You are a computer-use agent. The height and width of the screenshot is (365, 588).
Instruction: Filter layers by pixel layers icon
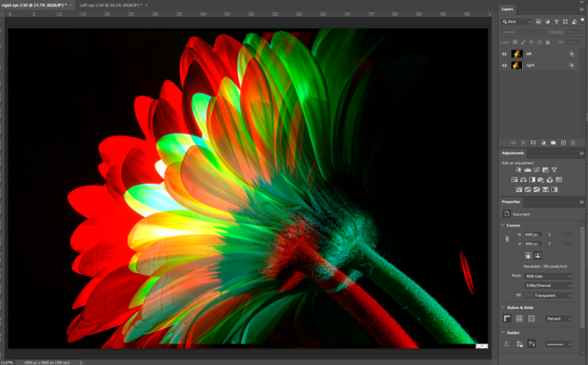538,21
